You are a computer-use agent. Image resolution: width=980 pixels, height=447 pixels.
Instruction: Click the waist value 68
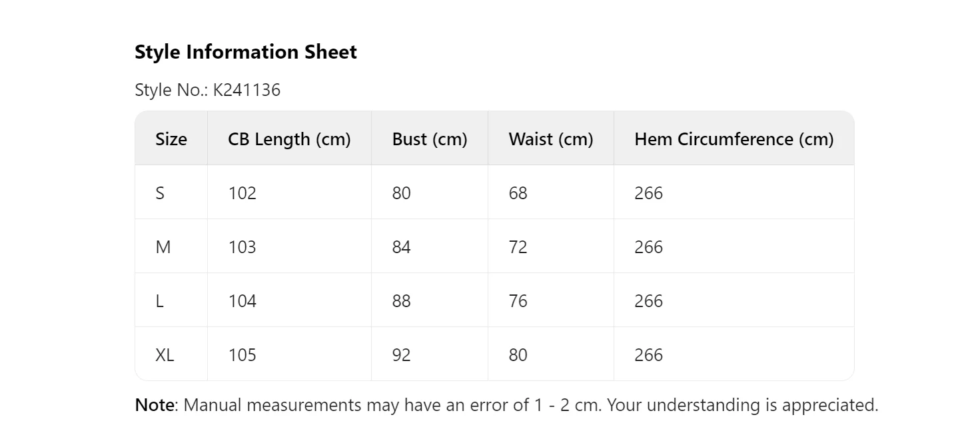(518, 193)
